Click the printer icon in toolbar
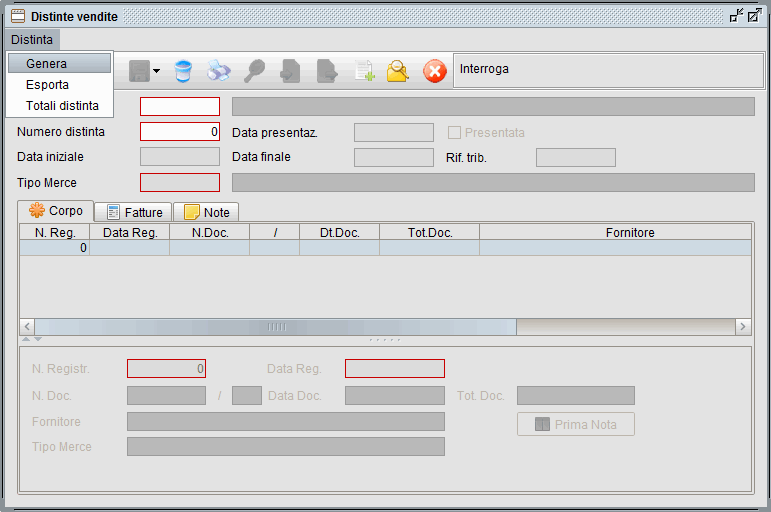771x512 pixels. click(218, 71)
